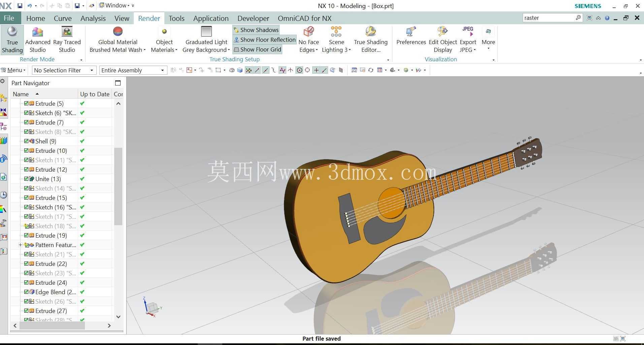Undo the last action in quick access toolbar
Viewport: 644px width, 345px height.
coord(30,6)
